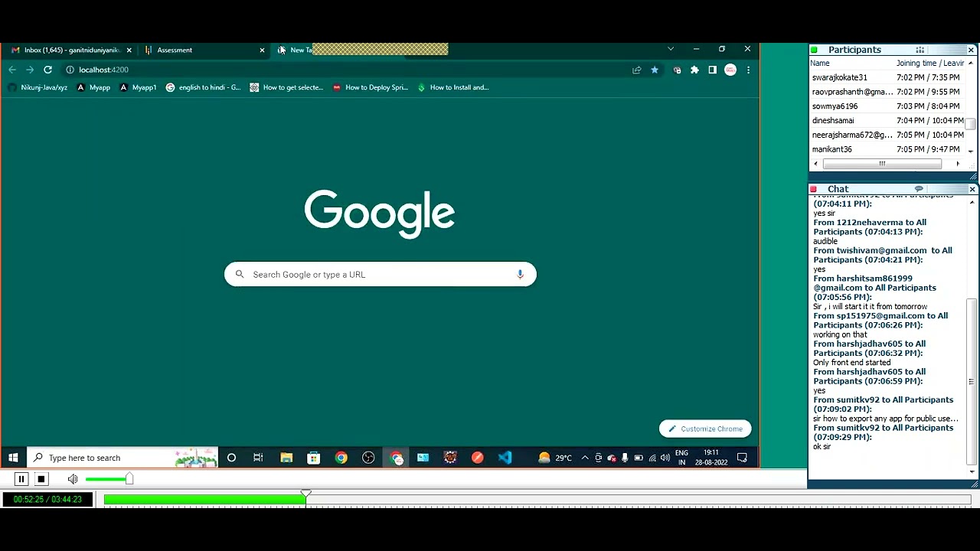The height and width of the screenshot is (551, 980).
Task: Bookmark this tab with star icon
Action: (x=655, y=70)
